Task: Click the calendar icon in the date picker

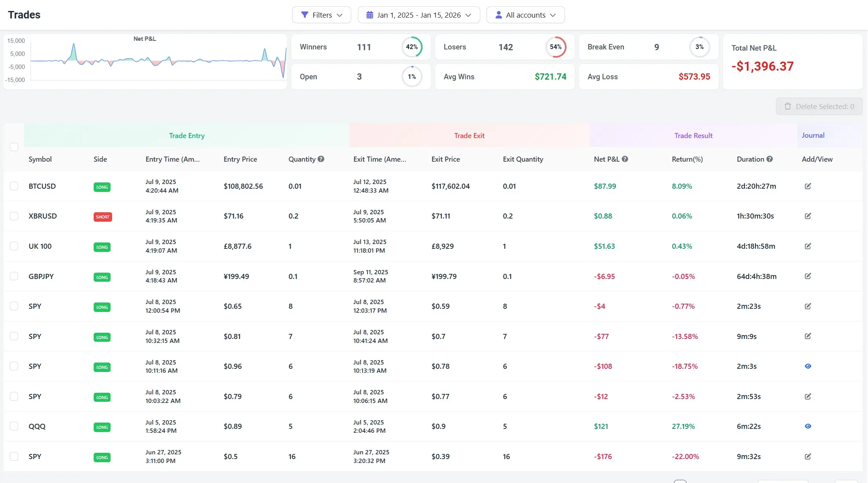Action: pyautogui.click(x=369, y=15)
